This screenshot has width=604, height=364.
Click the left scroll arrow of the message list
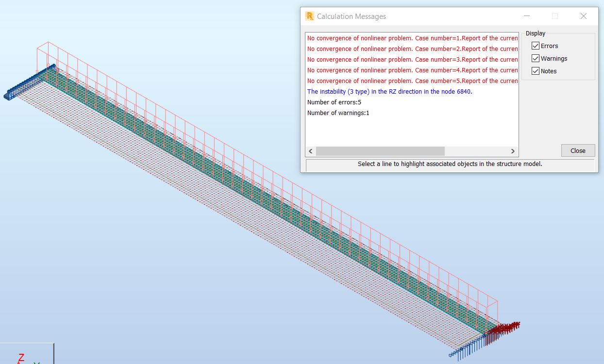click(310, 151)
